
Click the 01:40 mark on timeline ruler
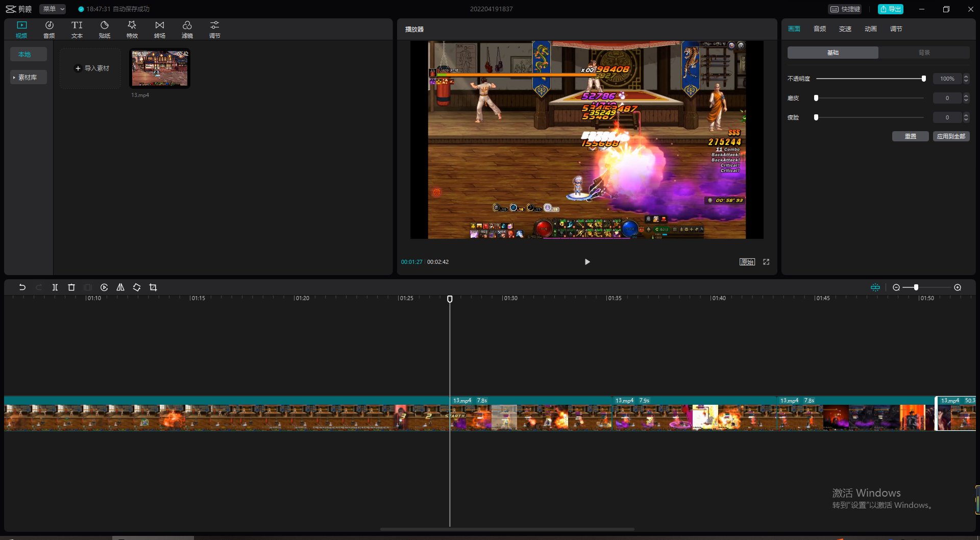pyautogui.click(x=718, y=298)
